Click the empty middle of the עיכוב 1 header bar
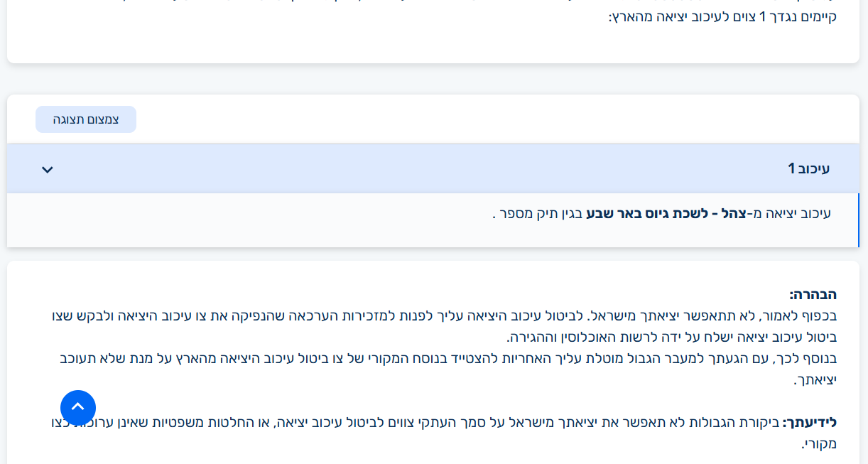The width and height of the screenshot is (868, 464). point(426,169)
